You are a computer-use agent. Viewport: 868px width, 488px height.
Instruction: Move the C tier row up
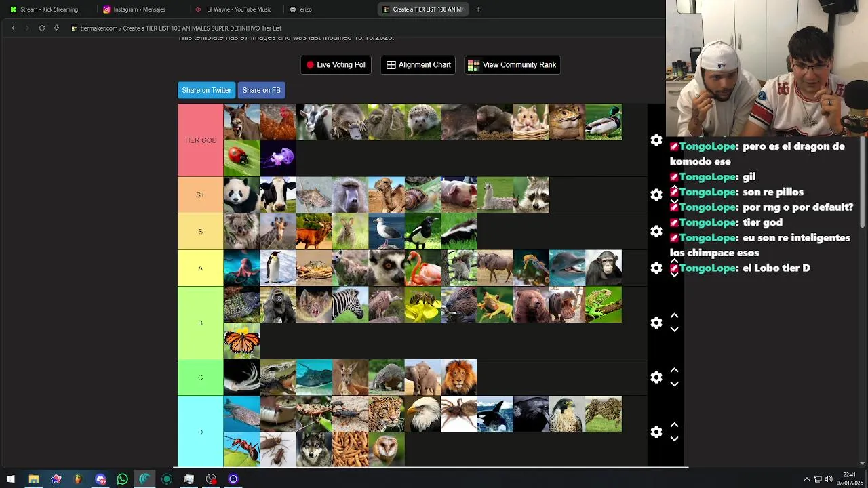point(674,371)
